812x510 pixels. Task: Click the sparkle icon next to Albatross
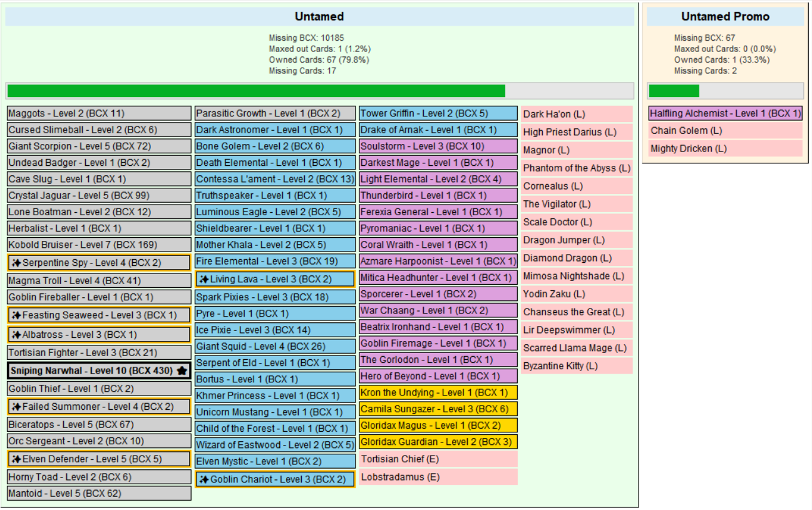[16, 335]
